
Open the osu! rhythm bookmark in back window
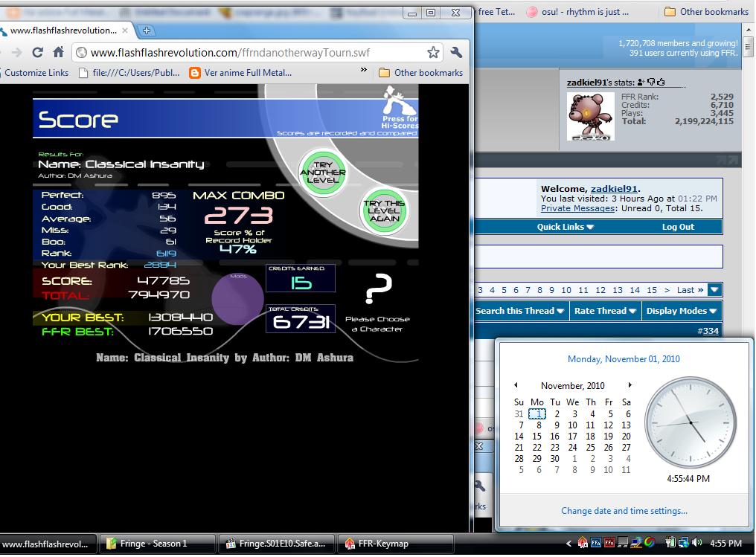[x=577, y=12]
